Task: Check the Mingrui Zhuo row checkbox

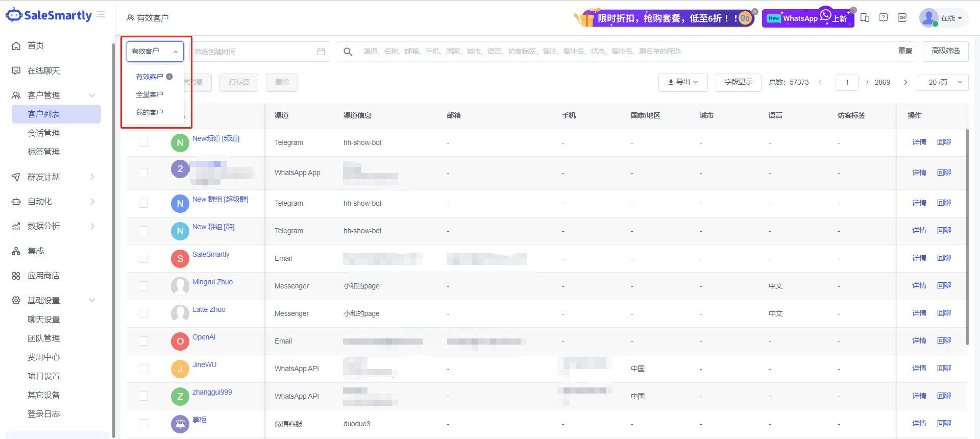Action: 143,286
